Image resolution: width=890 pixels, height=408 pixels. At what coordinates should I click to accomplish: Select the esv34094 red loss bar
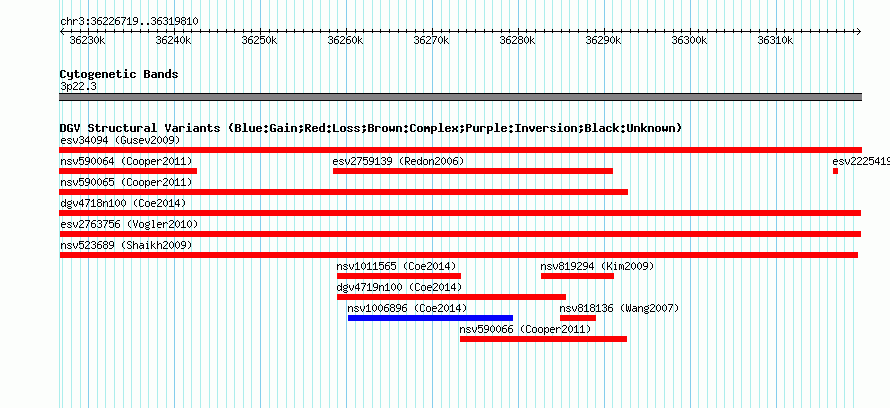(461, 150)
